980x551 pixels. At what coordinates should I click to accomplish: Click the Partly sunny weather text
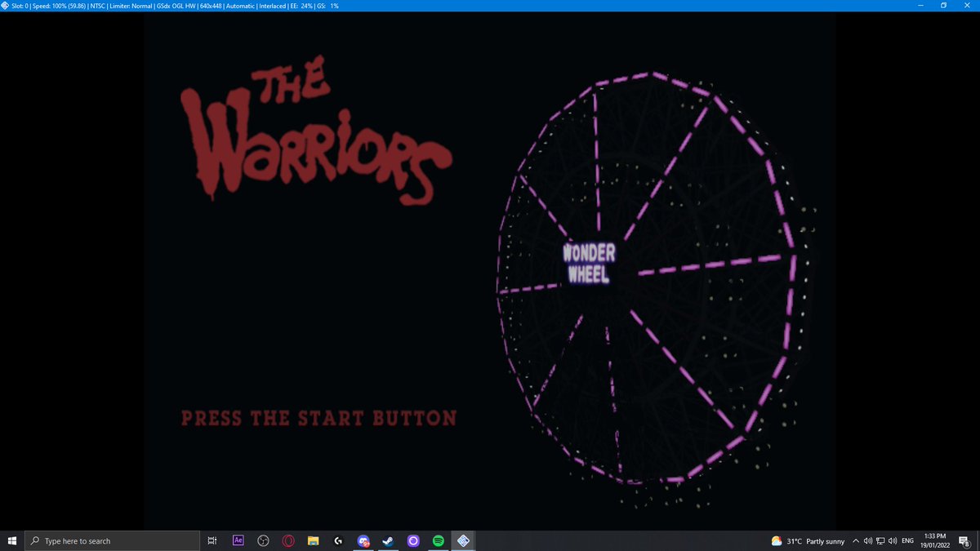[x=826, y=541]
